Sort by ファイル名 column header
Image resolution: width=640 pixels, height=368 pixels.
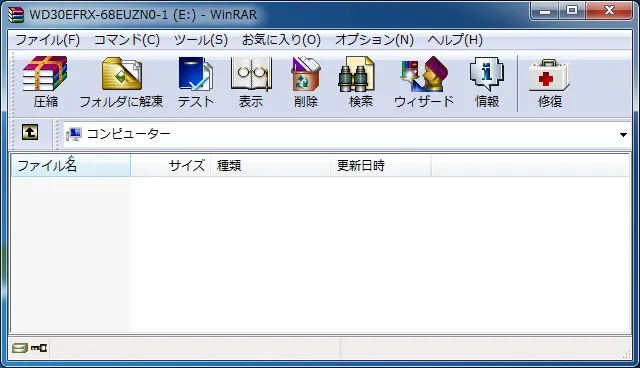click(71, 165)
